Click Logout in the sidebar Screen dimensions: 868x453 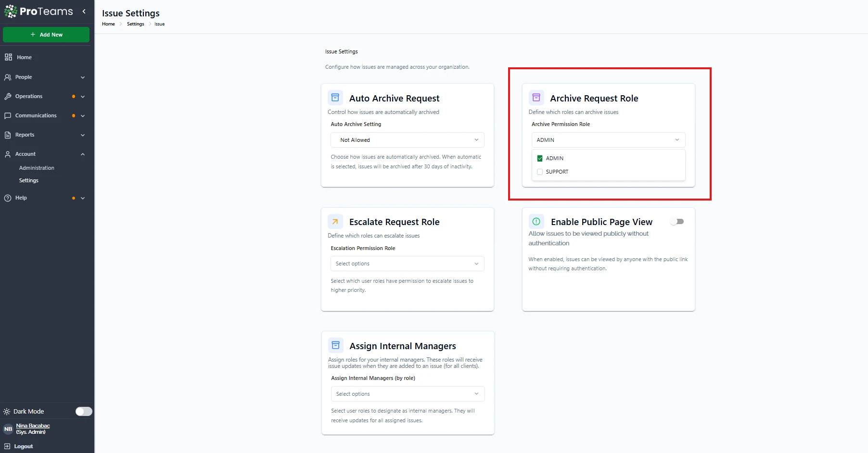pyautogui.click(x=23, y=446)
